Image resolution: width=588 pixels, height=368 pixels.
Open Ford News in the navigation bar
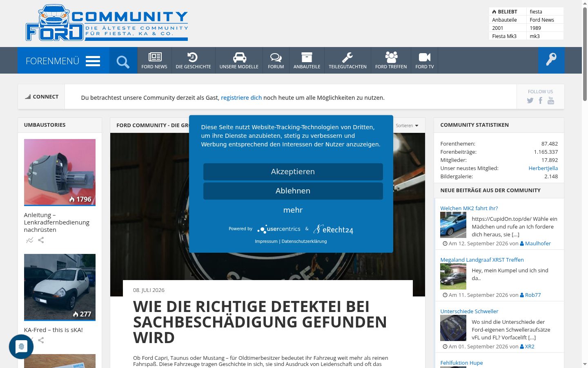154,61
